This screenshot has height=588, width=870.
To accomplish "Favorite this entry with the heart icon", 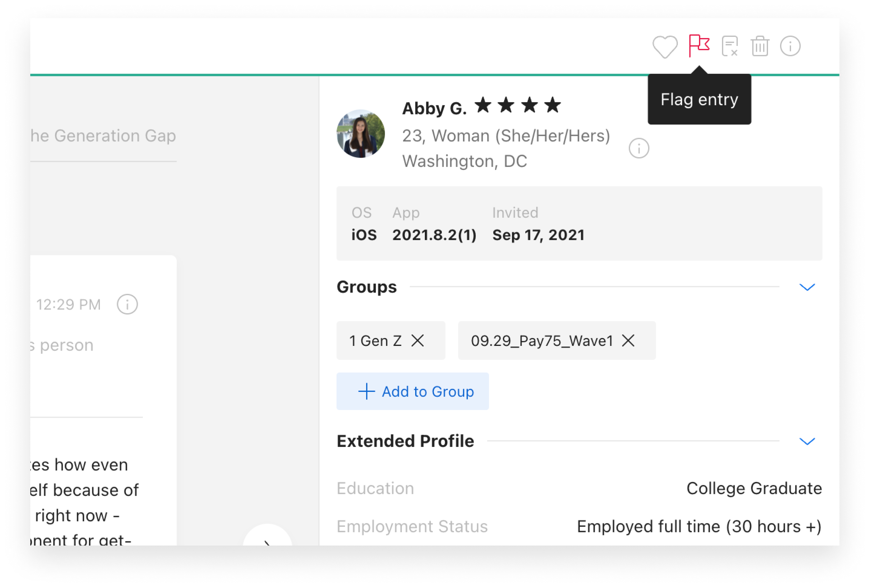I will point(665,47).
